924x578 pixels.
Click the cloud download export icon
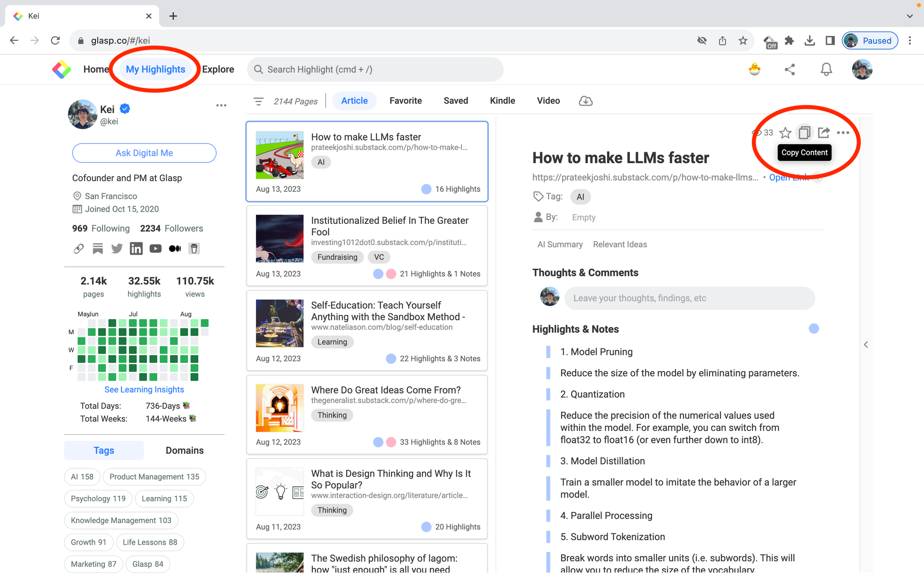click(585, 101)
